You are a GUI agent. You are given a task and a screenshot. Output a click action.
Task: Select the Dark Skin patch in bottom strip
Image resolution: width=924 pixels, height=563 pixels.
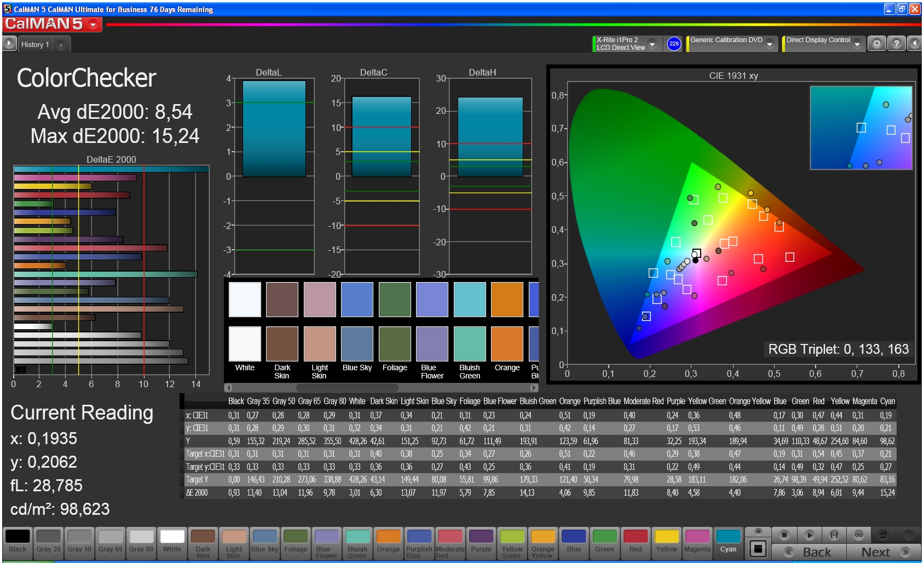point(203,543)
